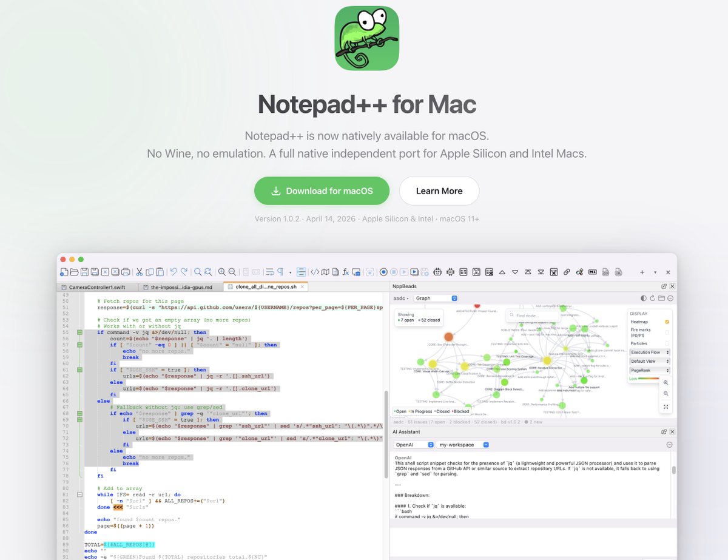
Task: Click the robot face toolbar icon
Action: [x=437, y=272]
